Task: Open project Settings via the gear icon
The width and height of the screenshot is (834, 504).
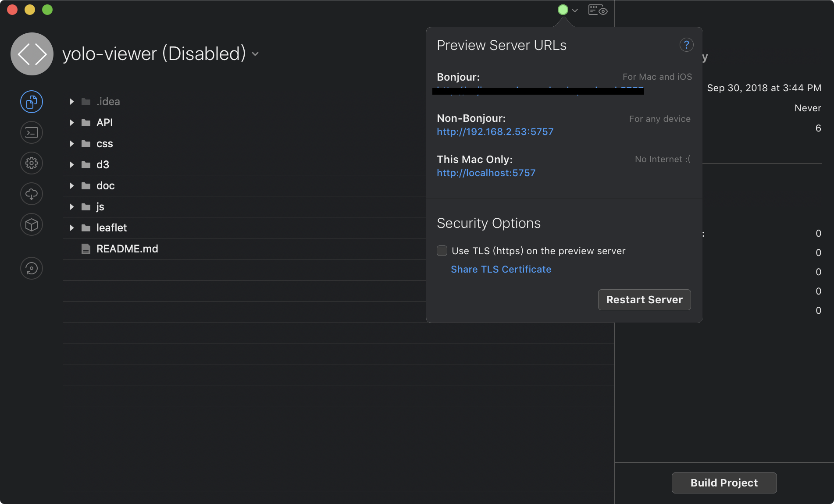Action: 31,163
